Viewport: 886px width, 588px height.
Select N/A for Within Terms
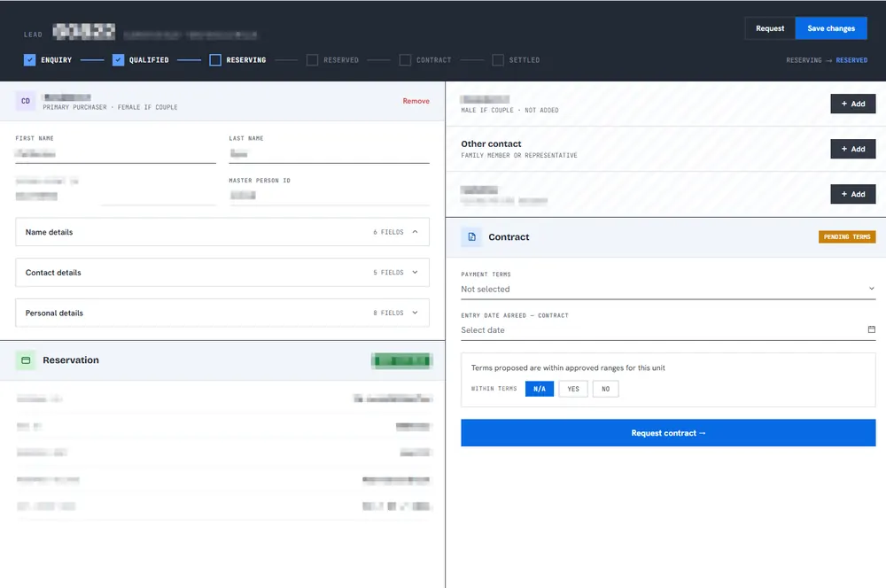(539, 389)
